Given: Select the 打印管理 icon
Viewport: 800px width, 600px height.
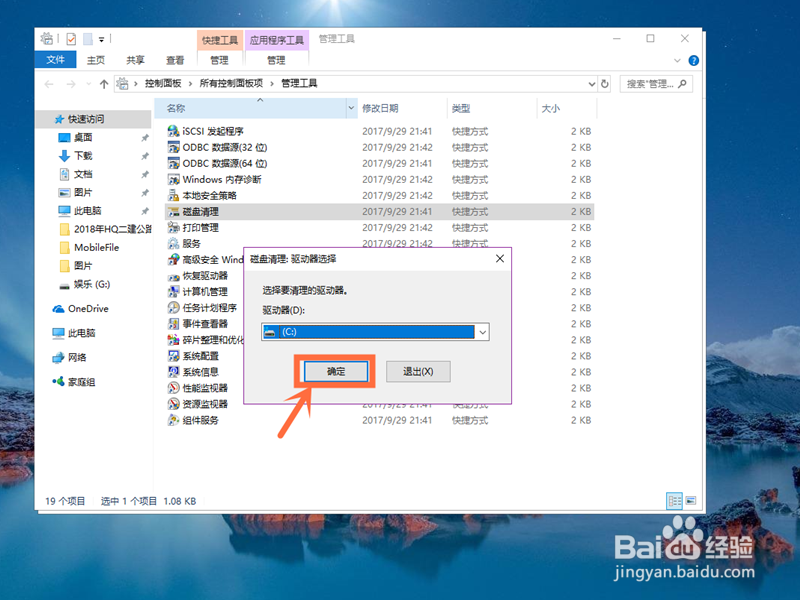Looking at the screenshot, I should click(x=173, y=228).
